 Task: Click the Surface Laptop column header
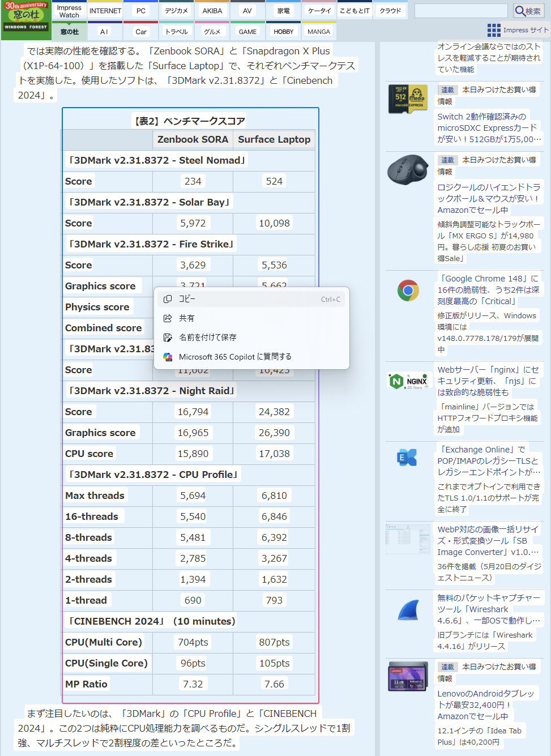(274, 139)
